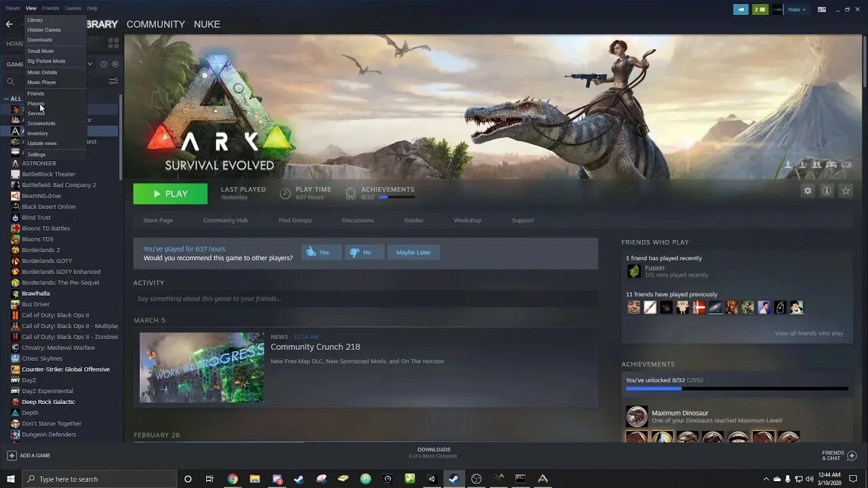
Task: Select Deep Rock Galactic in library
Action: tap(48, 402)
